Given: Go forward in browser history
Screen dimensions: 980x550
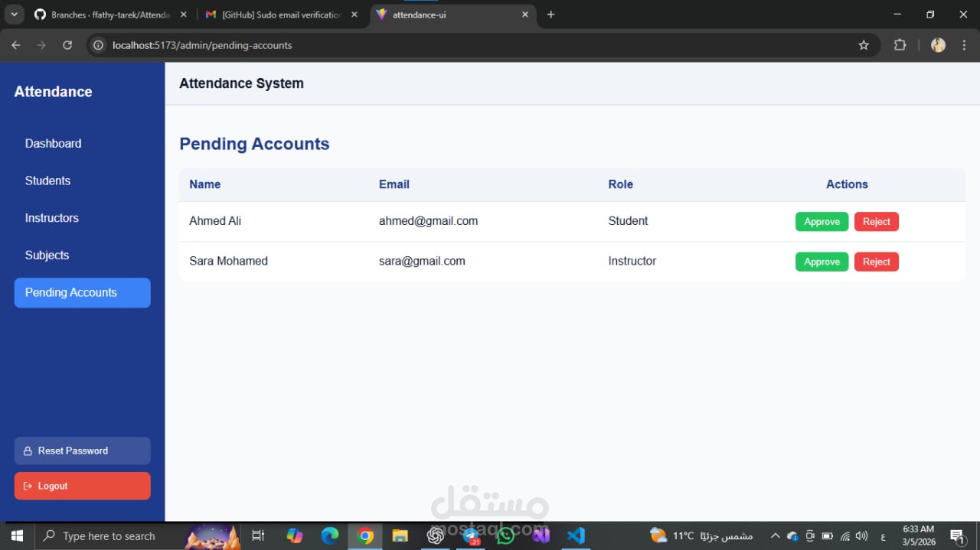Looking at the screenshot, I should (41, 45).
